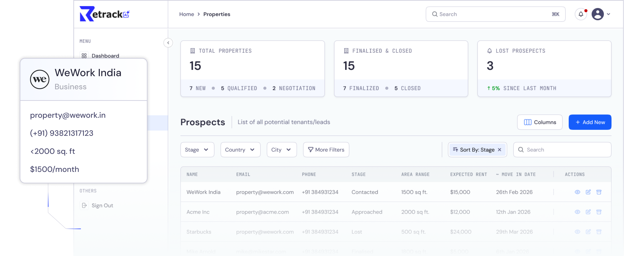Open the Stage filter dropdown

(197, 150)
